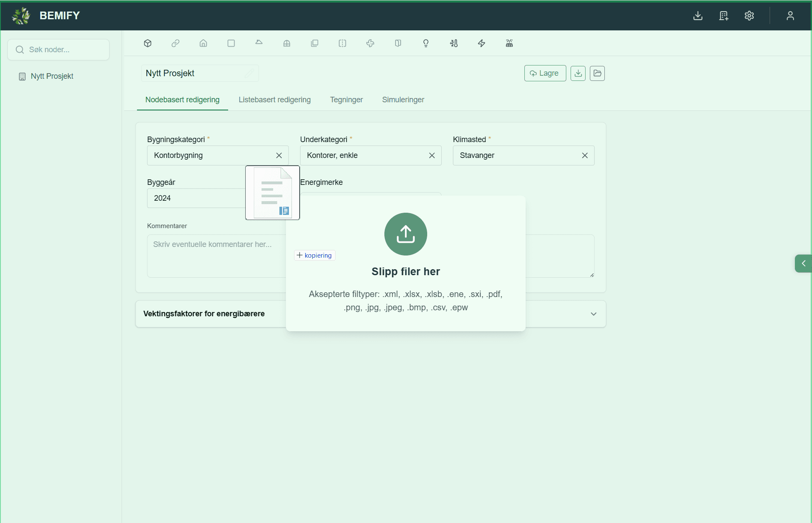Select the lightning bolt energy icon
Screen dimensions: 812x523
coord(482,43)
